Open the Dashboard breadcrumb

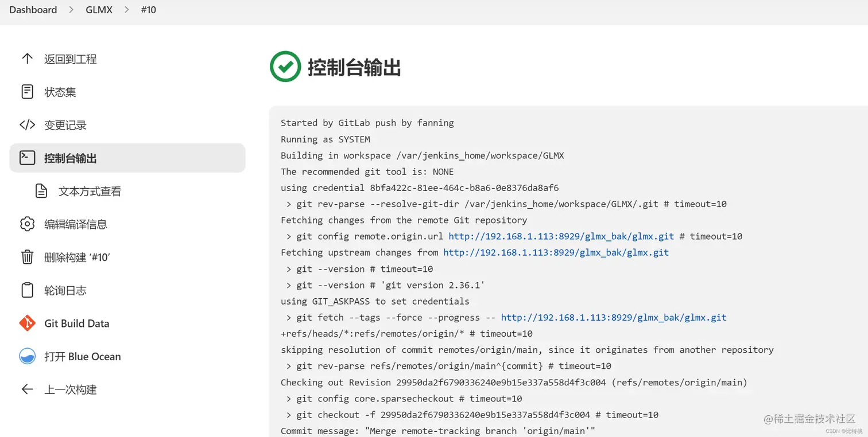tap(33, 10)
